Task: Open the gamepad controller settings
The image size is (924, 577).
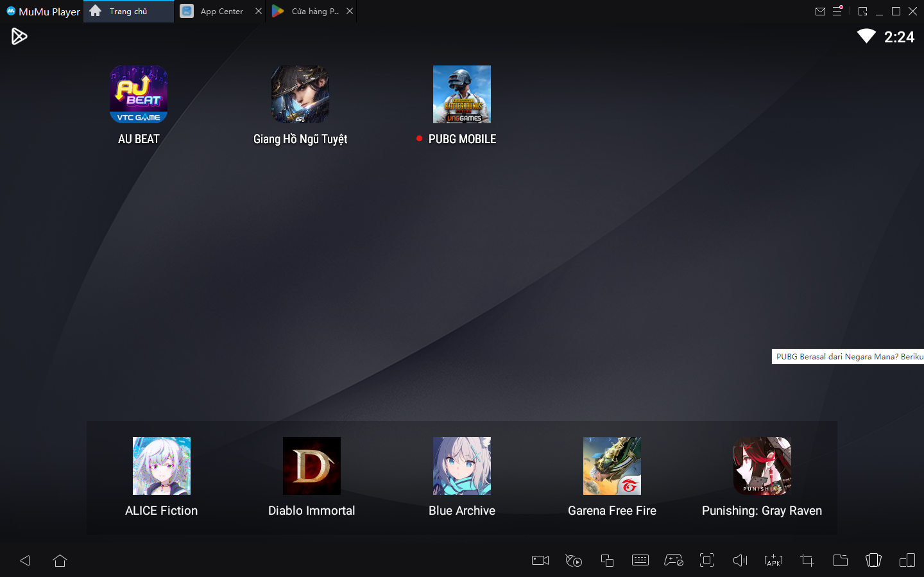Action: (674, 560)
